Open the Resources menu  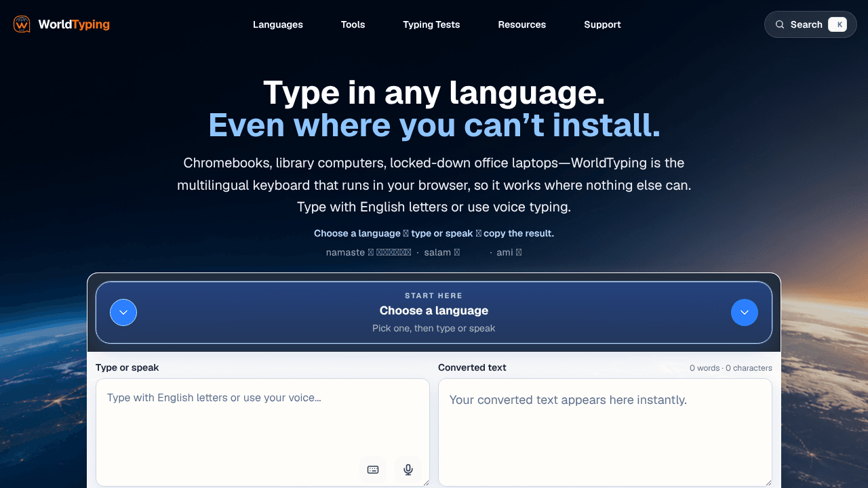(x=522, y=24)
